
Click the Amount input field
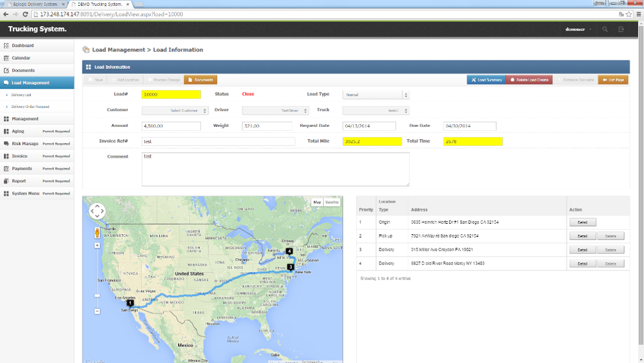pos(172,126)
